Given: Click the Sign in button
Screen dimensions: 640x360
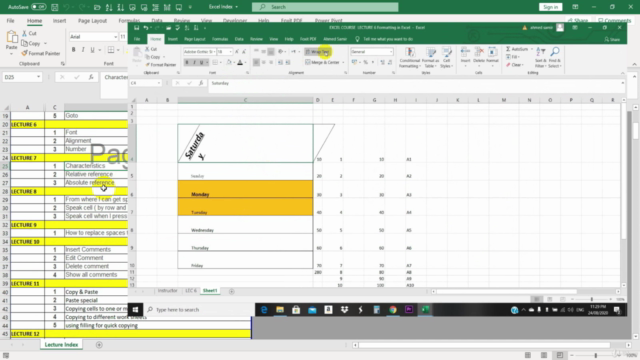Looking at the screenshot, I should [550, 7].
